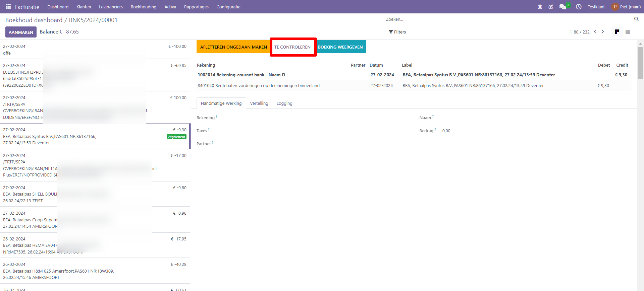Click the bug debug icon in navbar

coord(540,7)
